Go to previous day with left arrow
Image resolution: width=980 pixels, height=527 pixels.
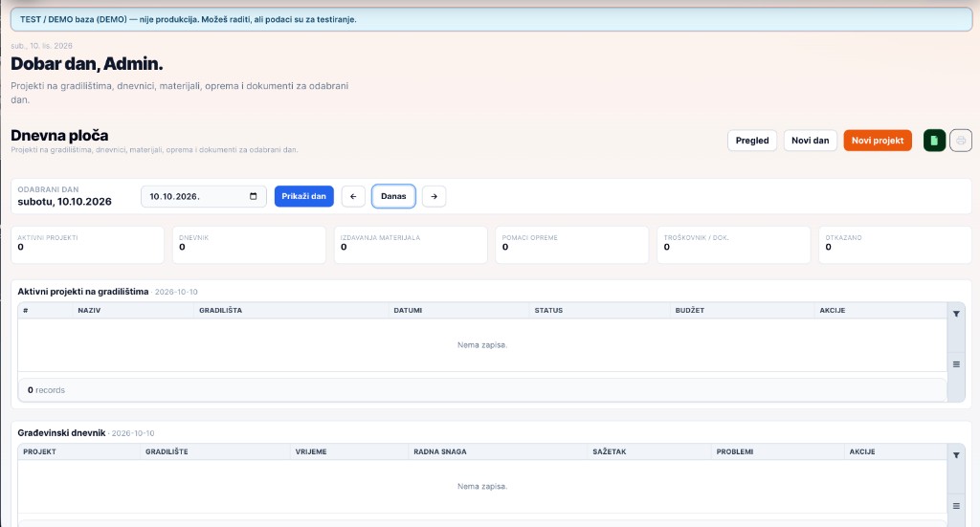click(x=353, y=196)
